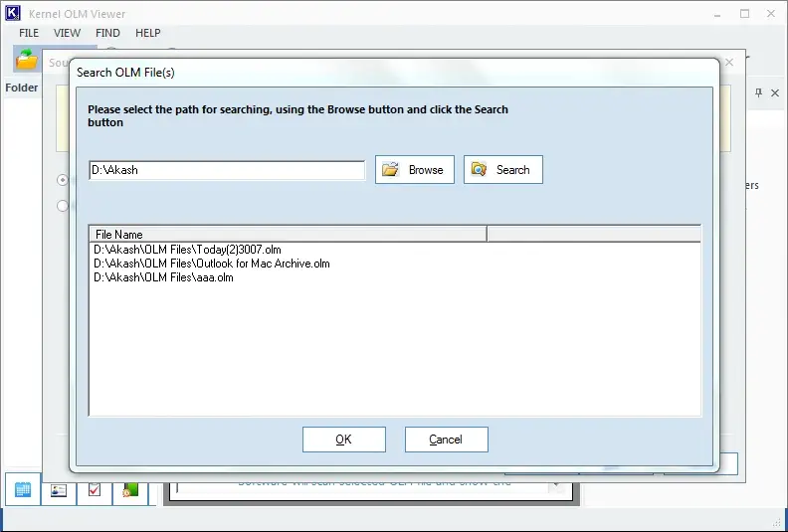Open the calendar view icon at bottom
Screen dimensions: 788x532
[x=23, y=489]
